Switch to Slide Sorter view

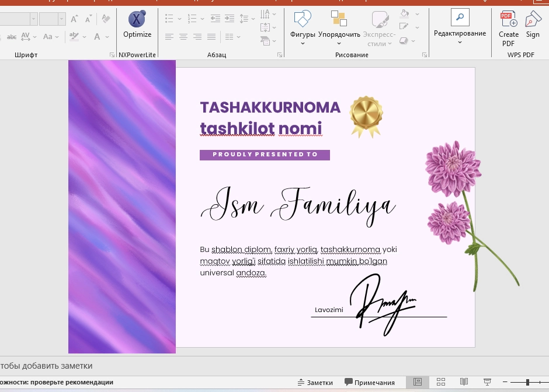click(441, 382)
